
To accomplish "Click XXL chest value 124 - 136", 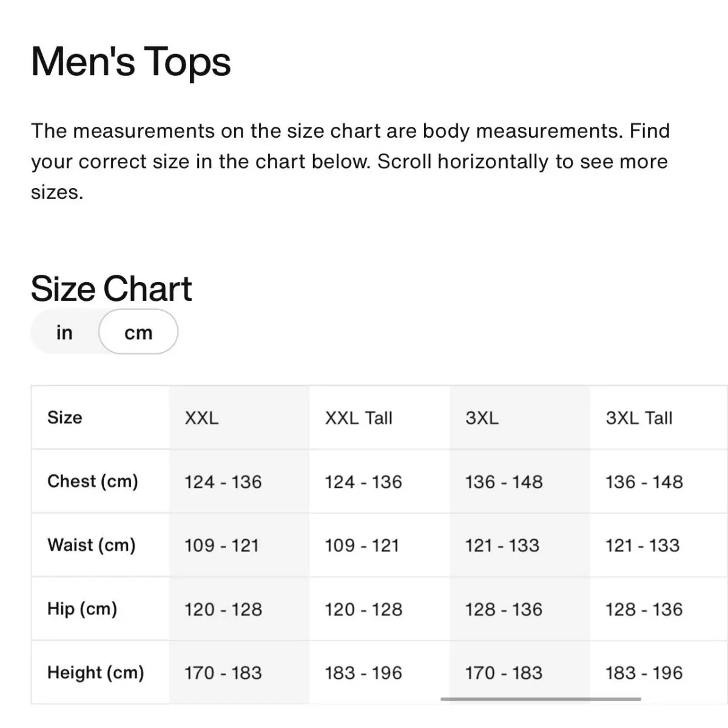I will [x=223, y=482].
